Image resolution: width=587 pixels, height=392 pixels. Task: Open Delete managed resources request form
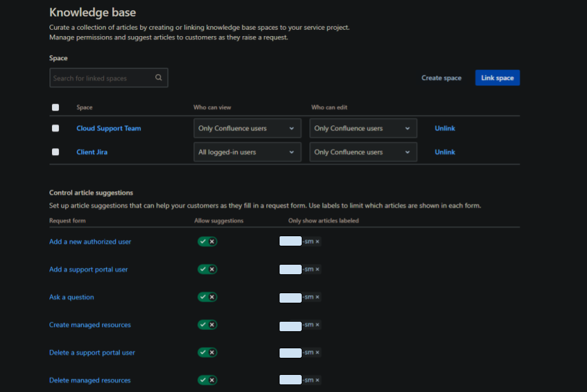click(90, 380)
